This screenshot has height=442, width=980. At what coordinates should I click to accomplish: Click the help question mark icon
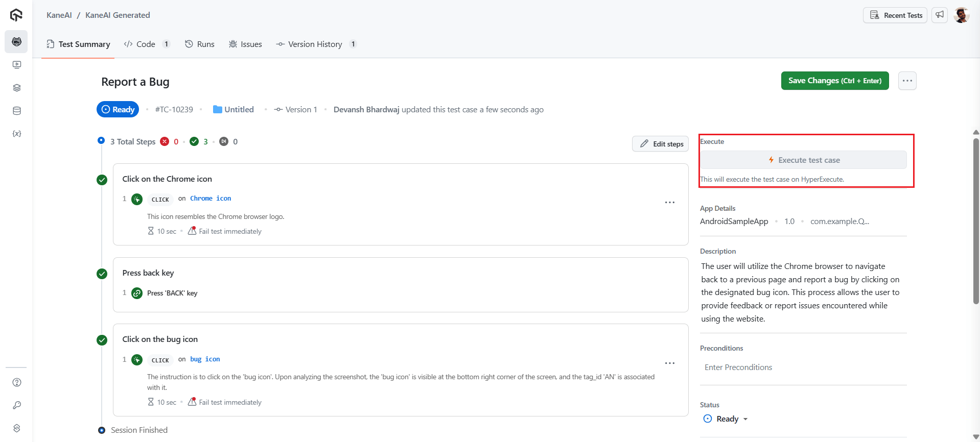tap(16, 382)
